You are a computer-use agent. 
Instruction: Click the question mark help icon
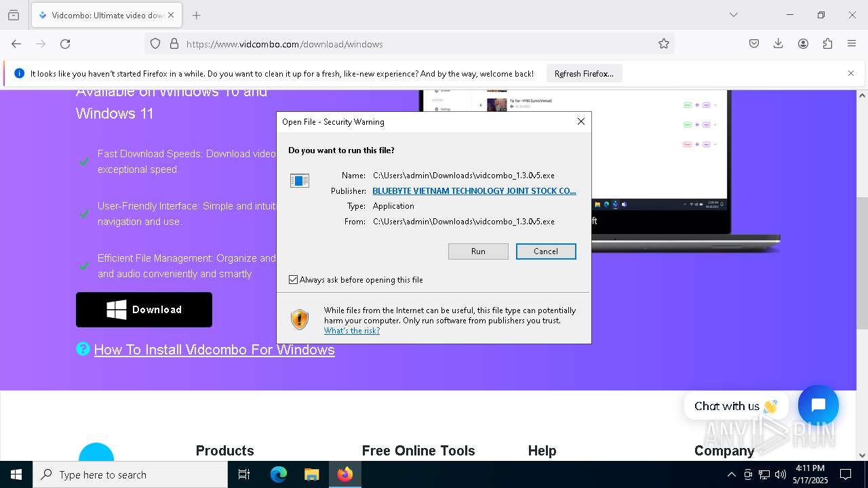pos(83,349)
